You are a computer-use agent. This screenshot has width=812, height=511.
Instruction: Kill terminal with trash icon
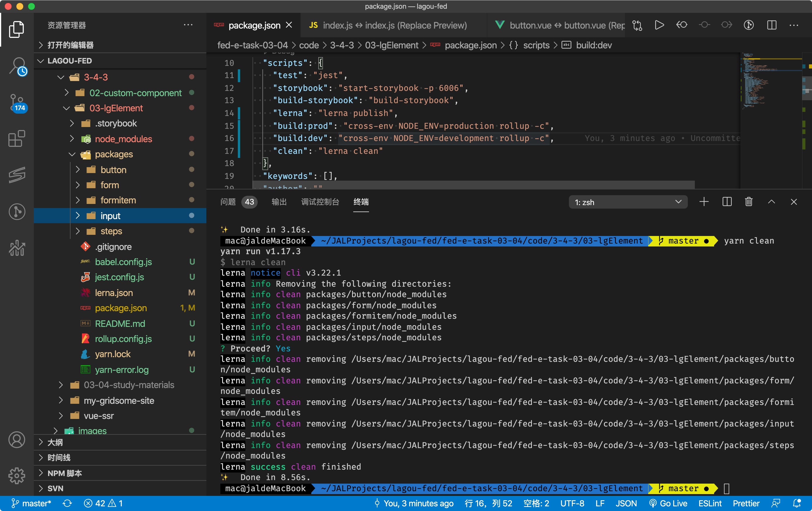[748, 202]
